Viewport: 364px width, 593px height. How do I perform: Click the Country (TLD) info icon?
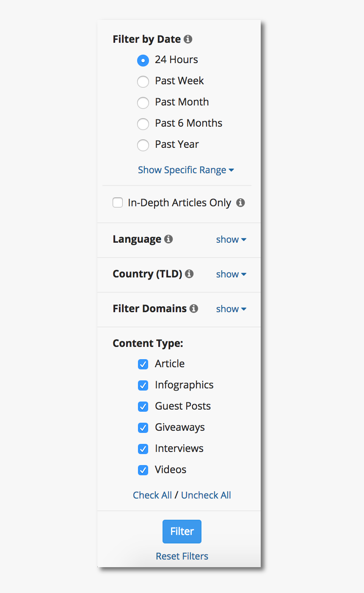(189, 274)
